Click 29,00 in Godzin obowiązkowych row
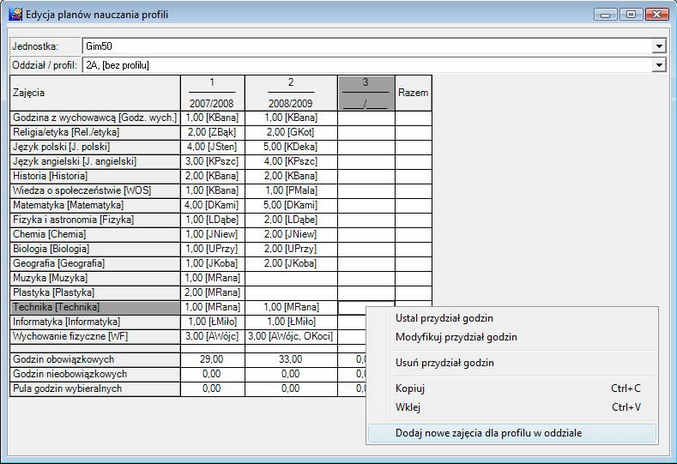The height and width of the screenshot is (464, 677). (x=212, y=360)
